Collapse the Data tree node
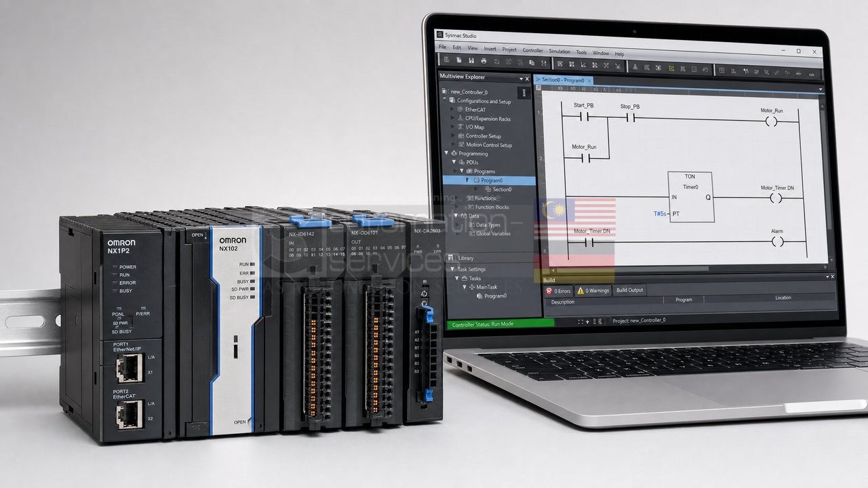This screenshot has height=488, width=868. pos(455,216)
